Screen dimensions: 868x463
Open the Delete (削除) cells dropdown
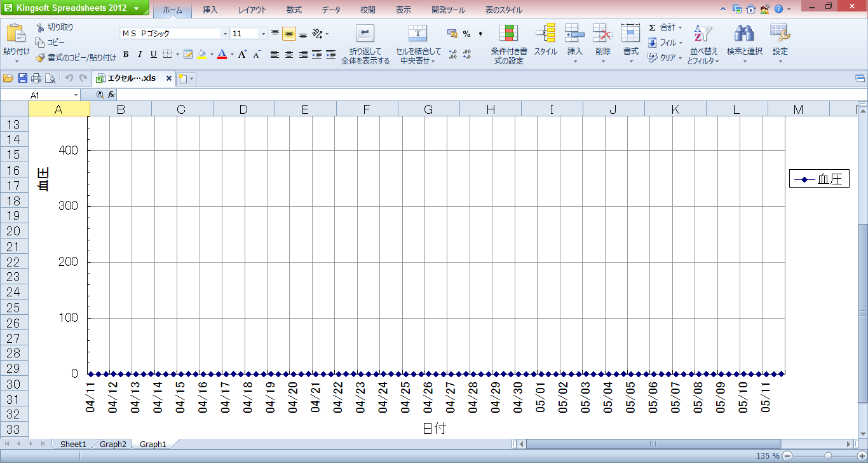602,61
